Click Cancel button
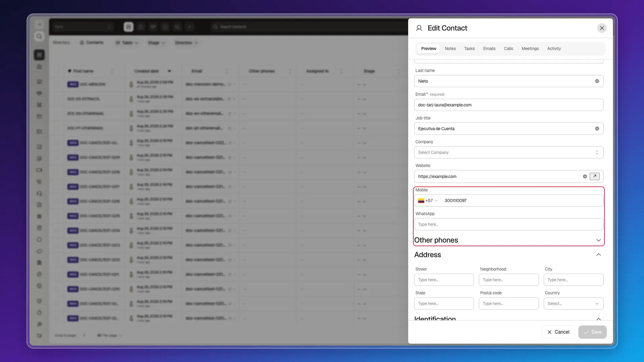Image resolution: width=644 pixels, height=362 pixels. (x=558, y=332)
